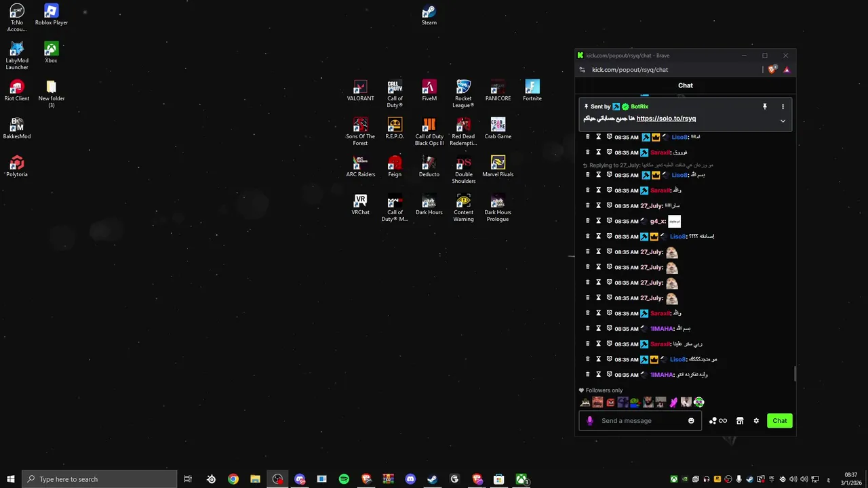Viewport: 868px width, 488px height.
Task: Select the Crab Game desktop icon
Action: pyautogui.click(x=498, y=129)
